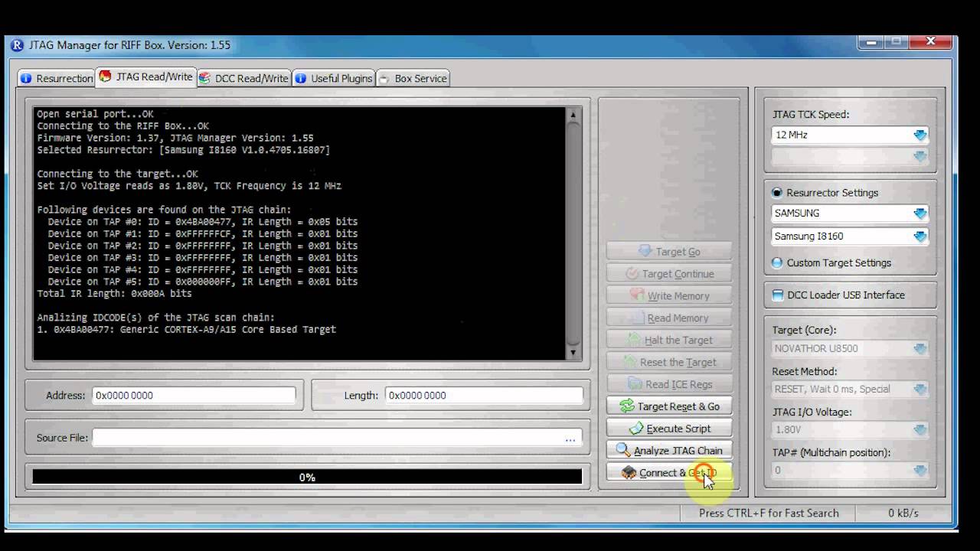Switch to the JTAG Read/Write tab
Screen dimensions: 980x551
(x=145, y=77)
